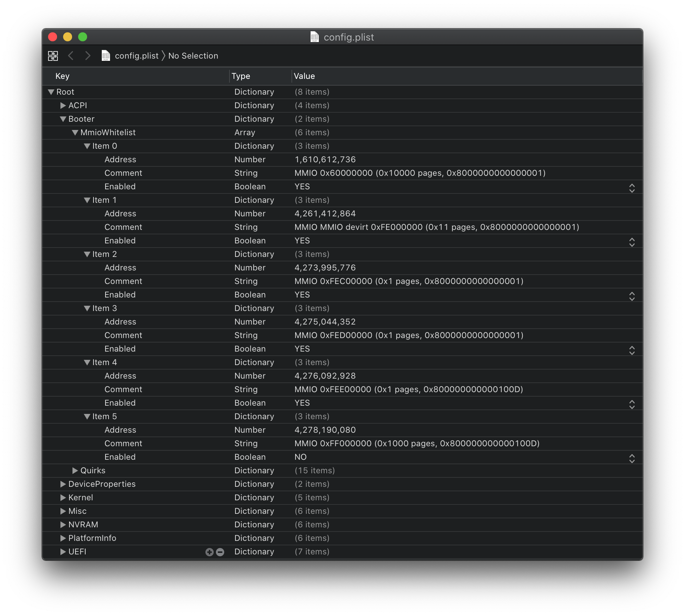The width and height of the screenshot is (685, 616).
Task: Click the forward navigation arrow
Action: point(88,56)
